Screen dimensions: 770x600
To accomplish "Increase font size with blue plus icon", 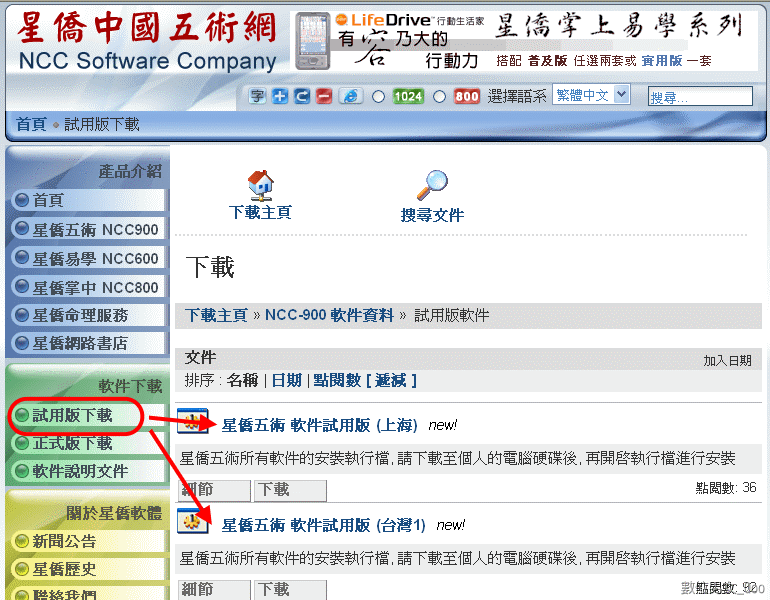I will coord(280,96).
